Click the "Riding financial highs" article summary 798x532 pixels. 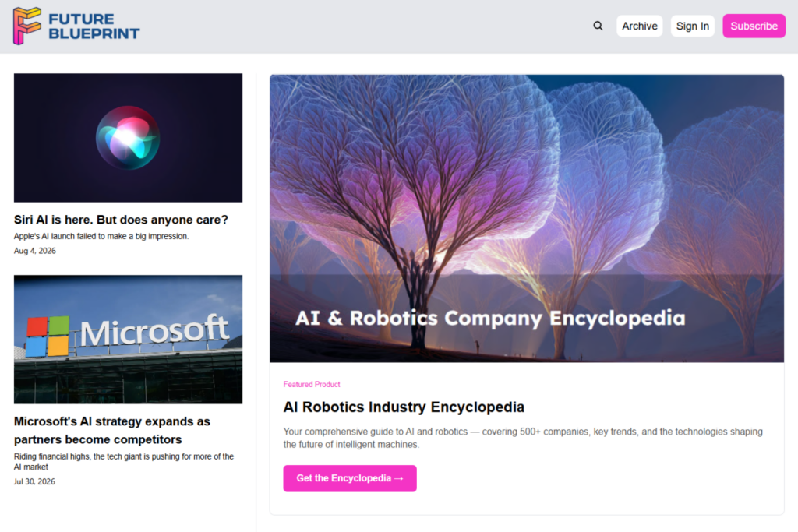[124, 462]
